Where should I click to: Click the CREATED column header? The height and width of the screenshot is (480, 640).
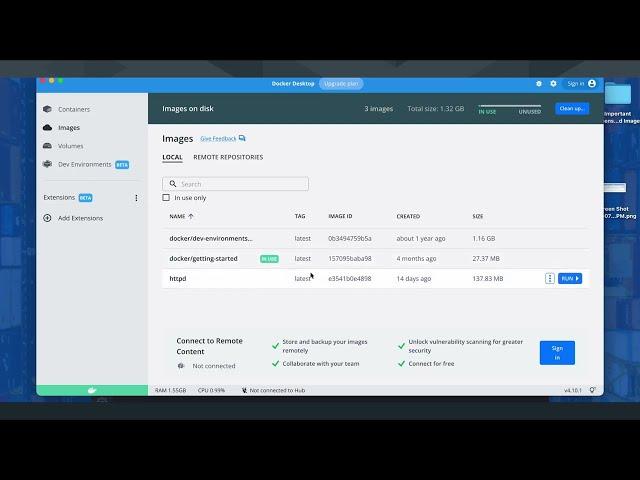pos(408,216)
